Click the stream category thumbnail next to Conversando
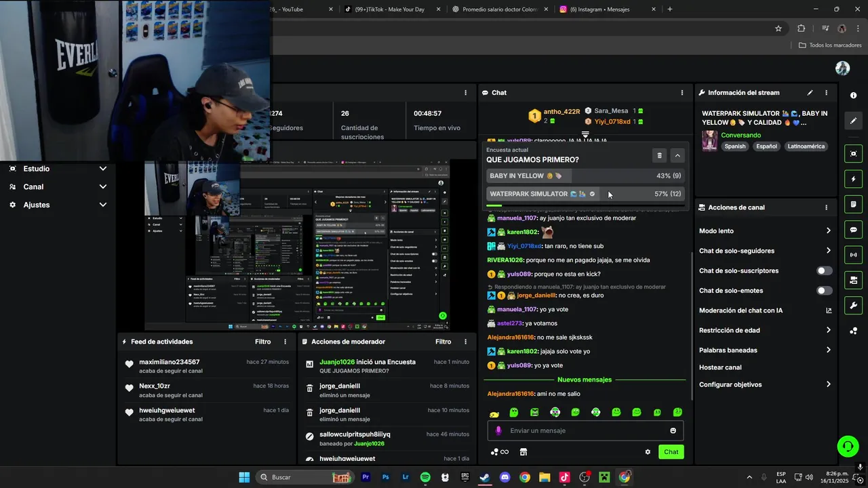868x488 pixels. click(x=710, y=140)
